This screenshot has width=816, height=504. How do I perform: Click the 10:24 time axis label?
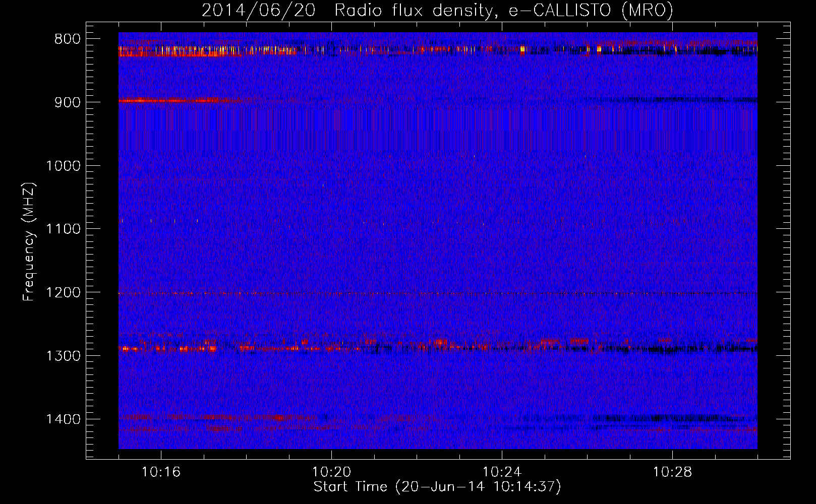pyautogui.click(x=502, y=472)
